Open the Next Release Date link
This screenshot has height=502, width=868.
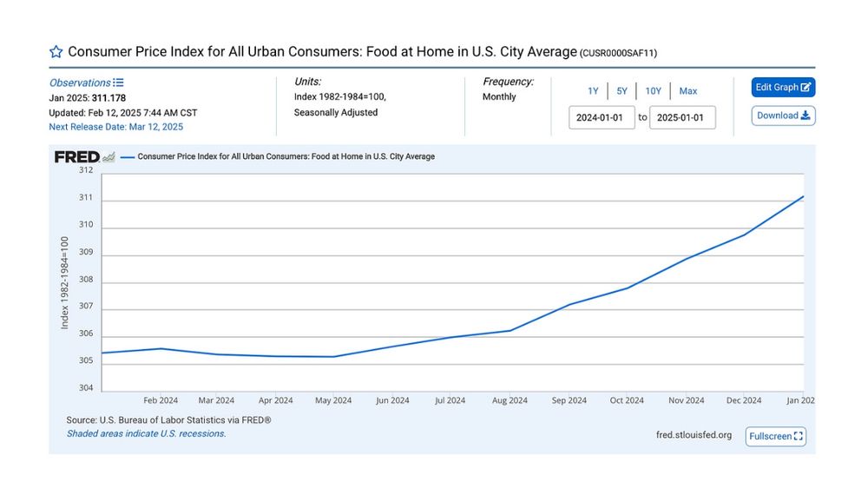[115, 127]
